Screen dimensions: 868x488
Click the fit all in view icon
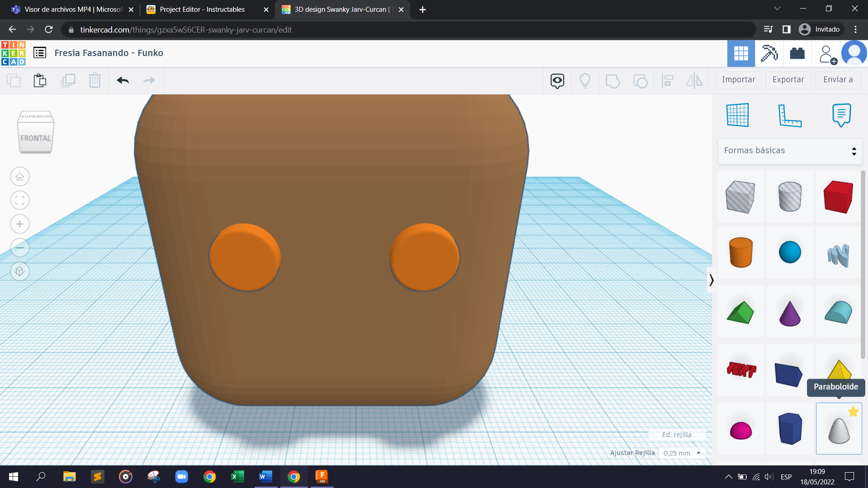click(20, 200)
